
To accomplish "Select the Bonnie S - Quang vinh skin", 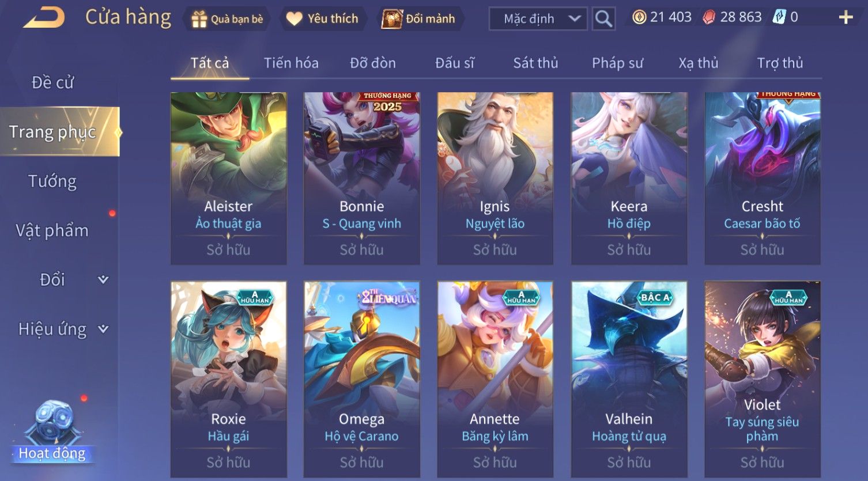I will pos(362,178).
